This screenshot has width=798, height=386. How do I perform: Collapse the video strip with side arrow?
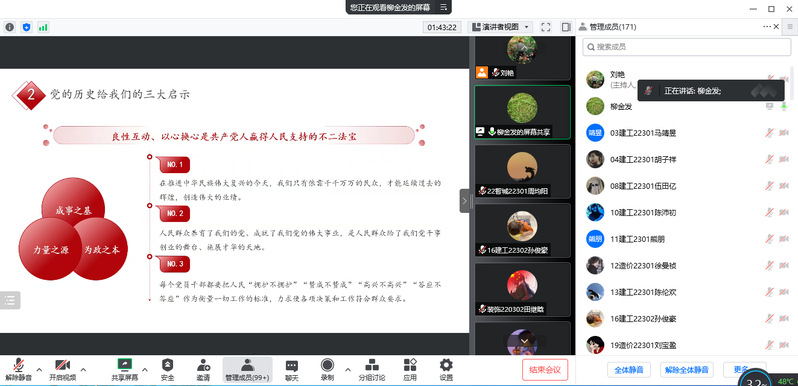464,201
